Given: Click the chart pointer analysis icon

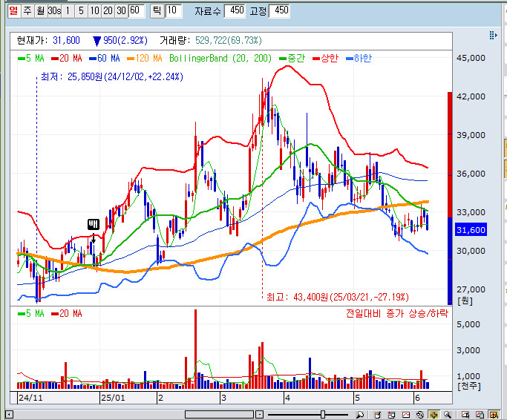Looking at the screenshot, I should (465, 415).
